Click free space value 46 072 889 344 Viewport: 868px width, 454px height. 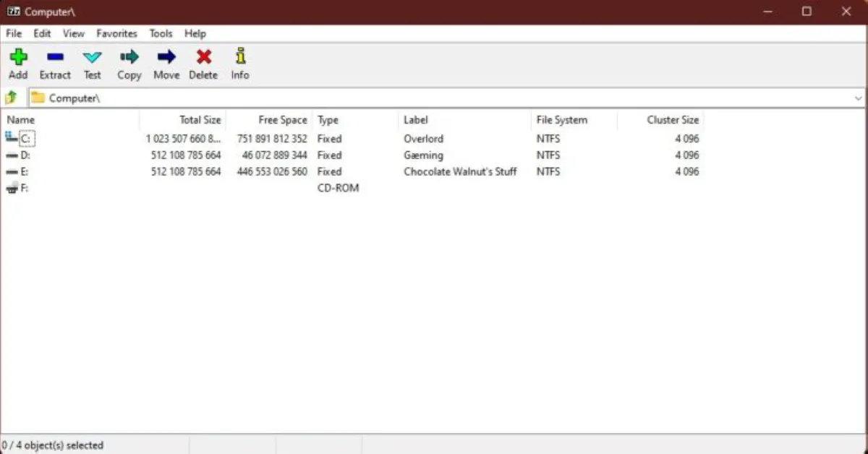[275, 155]
